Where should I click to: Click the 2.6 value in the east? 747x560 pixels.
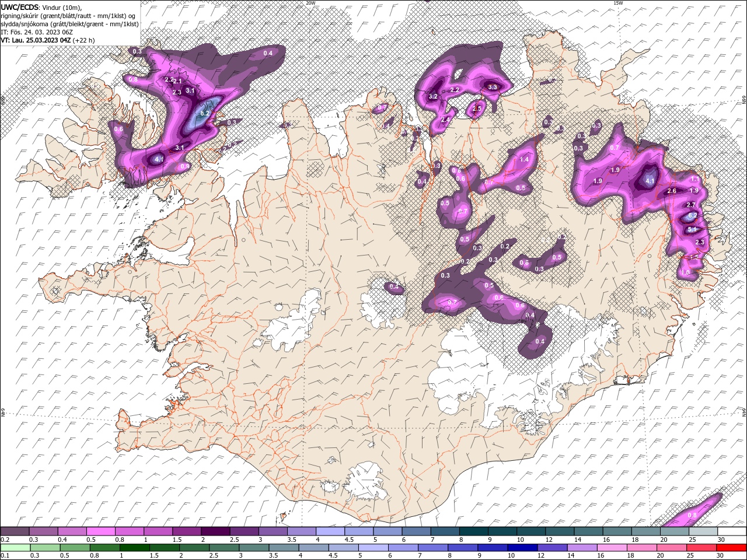(x=671, y=191)
